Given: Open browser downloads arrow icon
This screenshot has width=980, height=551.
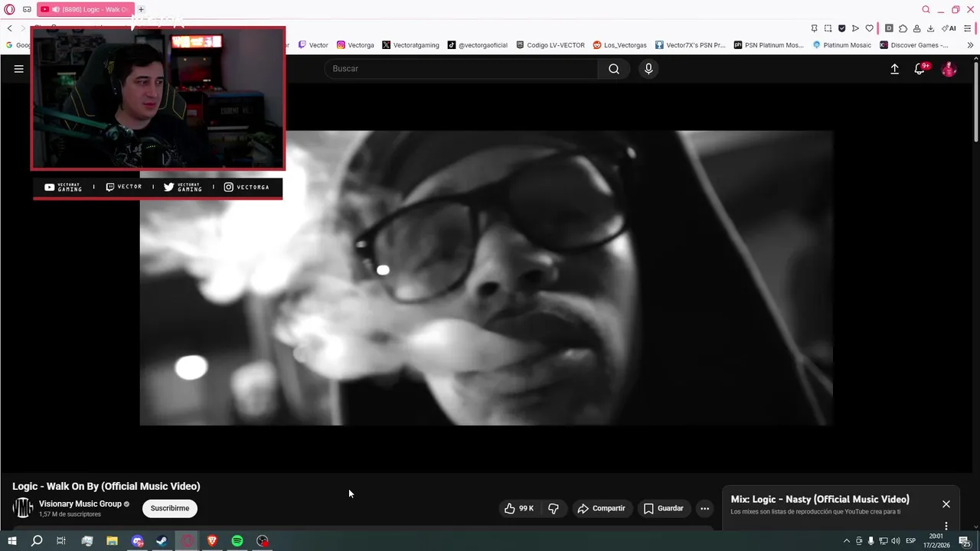Looking at the screenshot, I should pos(930,28).
